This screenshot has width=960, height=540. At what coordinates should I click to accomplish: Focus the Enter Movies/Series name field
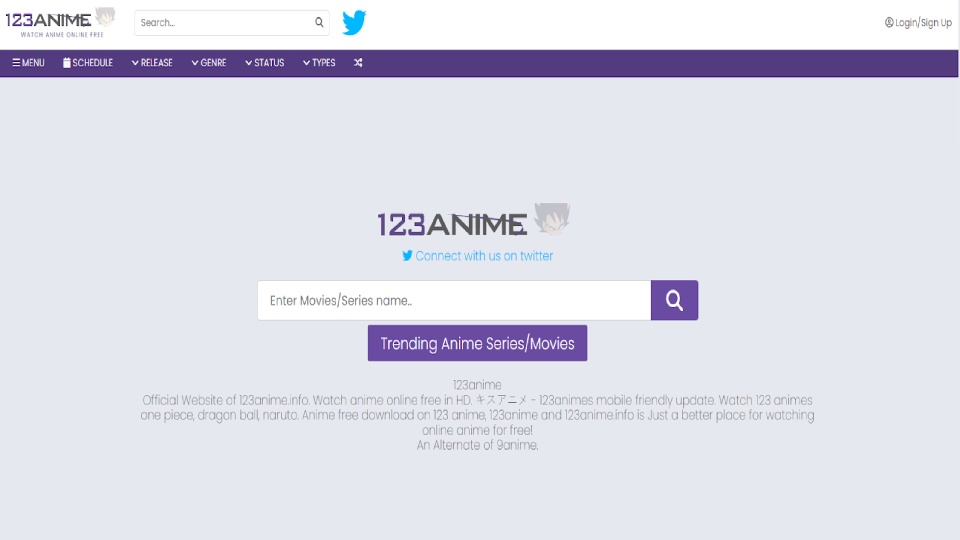point(454,300)
